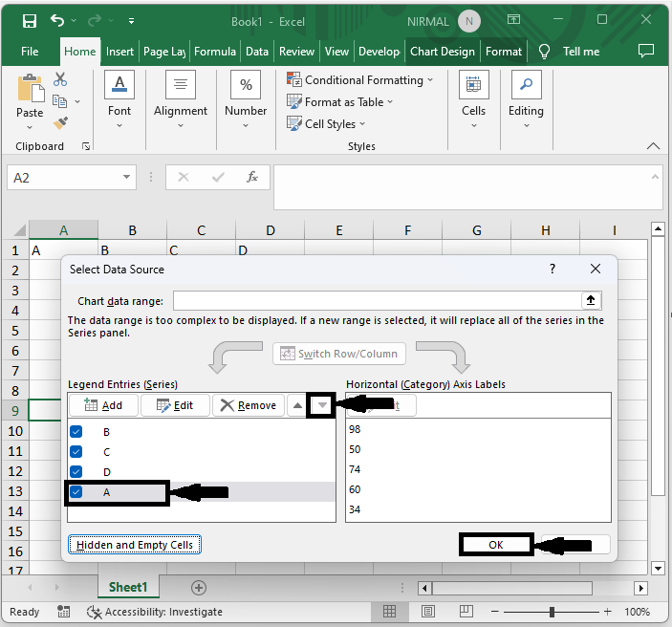Click the Remove series button

[x=249, y=405]
